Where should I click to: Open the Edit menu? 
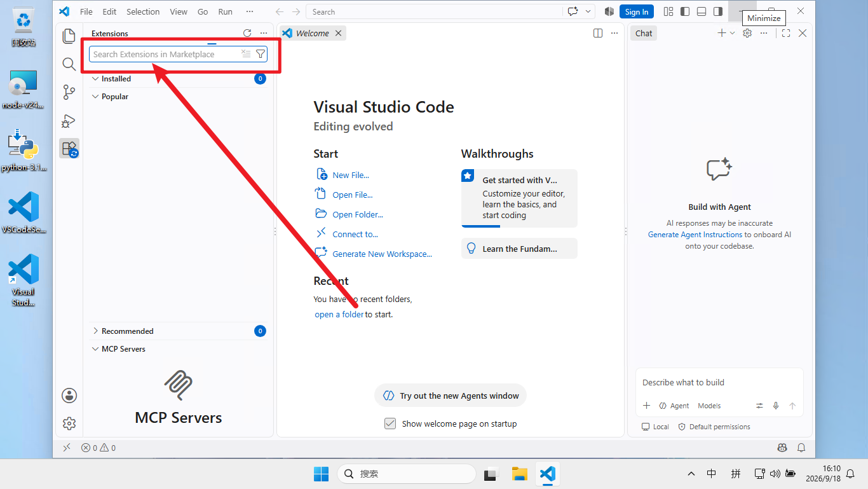tap(109, 11)
